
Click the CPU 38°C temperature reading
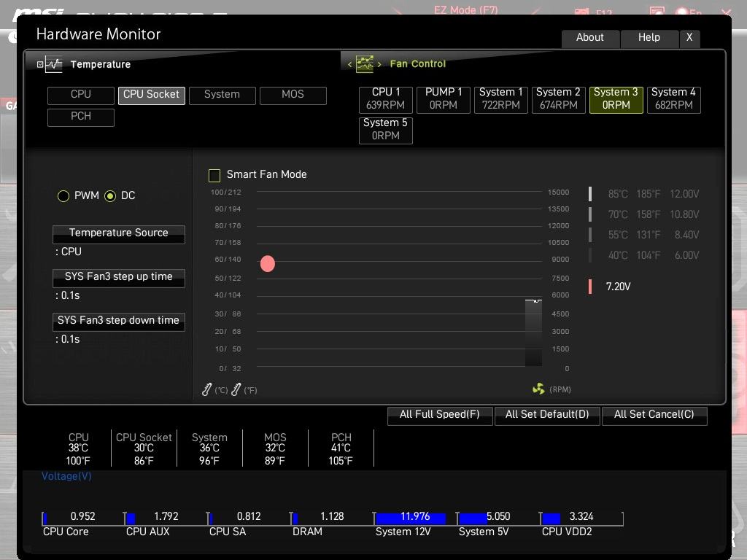click(x=78, y=448)
